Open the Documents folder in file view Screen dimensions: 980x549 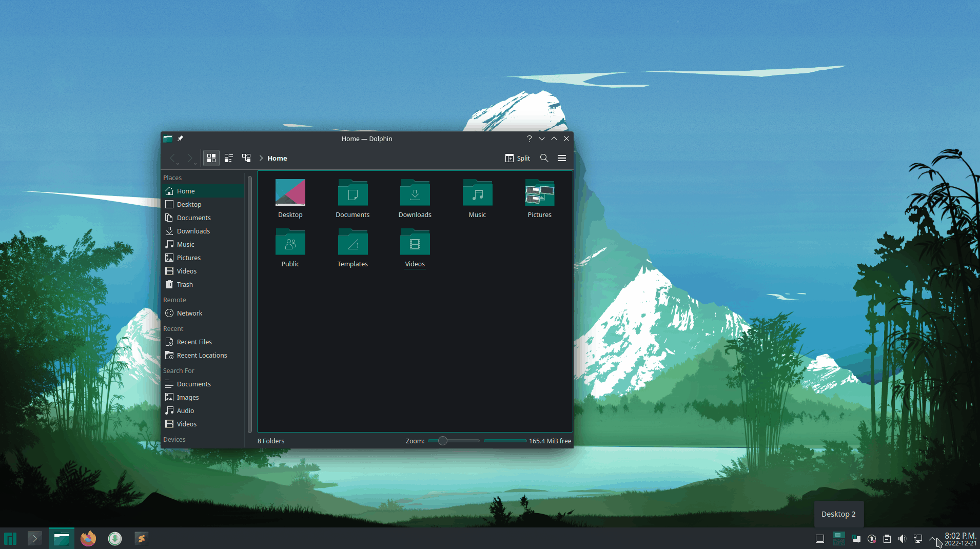(352, 198)
